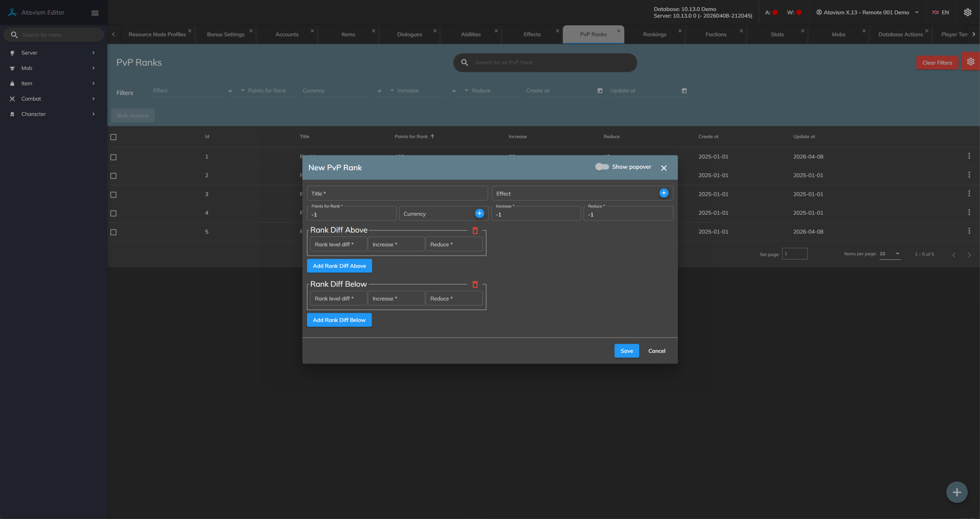Check the checkbox for row with Id 3
This screenshot has height=519, width=980.
pyautogui.click(x=113, y=195)
